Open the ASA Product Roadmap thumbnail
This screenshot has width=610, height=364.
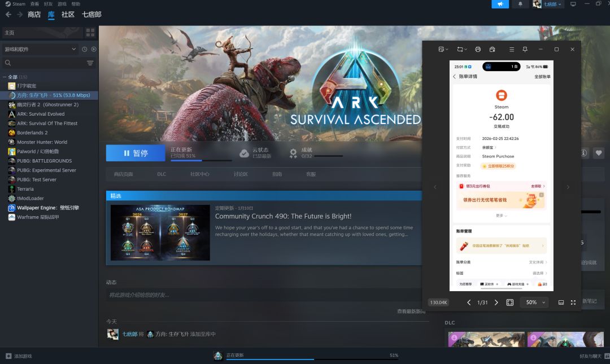[x=160, y=233]
